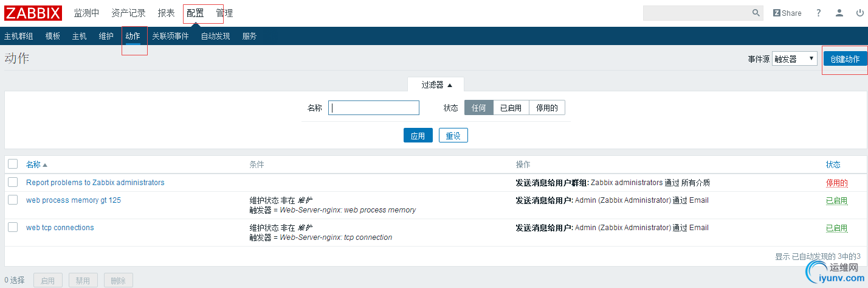Click the 启用 bulk button

point(47,281)
